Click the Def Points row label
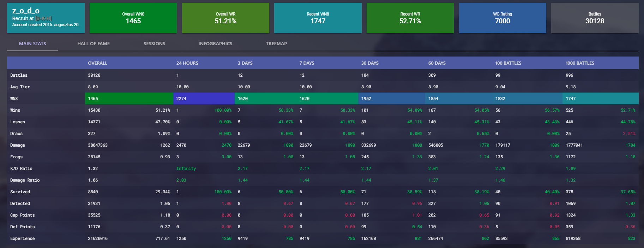The image size is (644, 248). coord(23,227)
